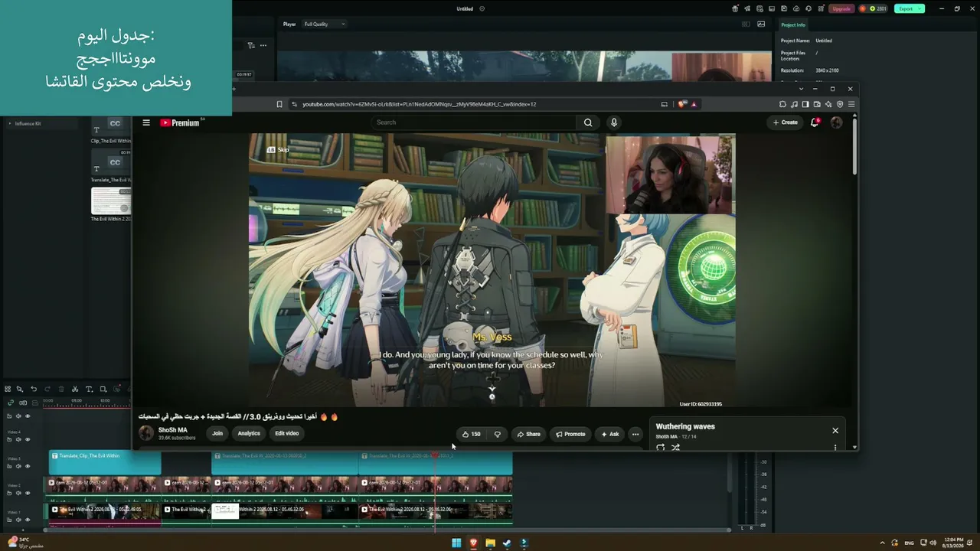Close the Wuthering waves playlist panel
The image size is (980, 551).
click(x=835, y=431)
